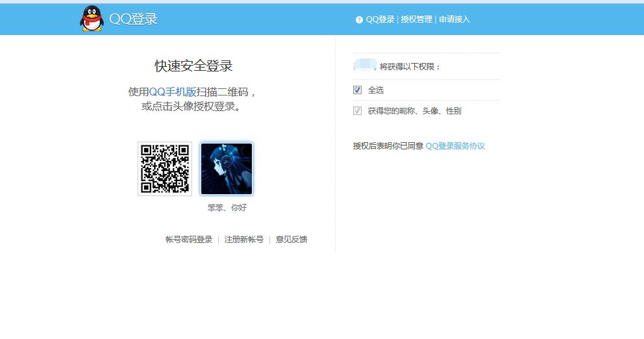Viewport: 644px width, 339px height.
Task: Open the QQ手机版 link
Action: point(173,92)
